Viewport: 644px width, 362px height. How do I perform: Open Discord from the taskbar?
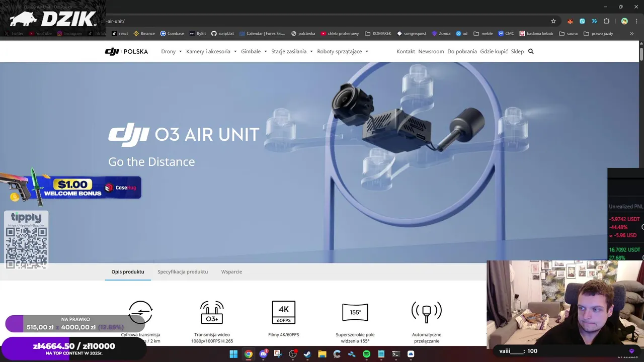(x=263, y=354)
